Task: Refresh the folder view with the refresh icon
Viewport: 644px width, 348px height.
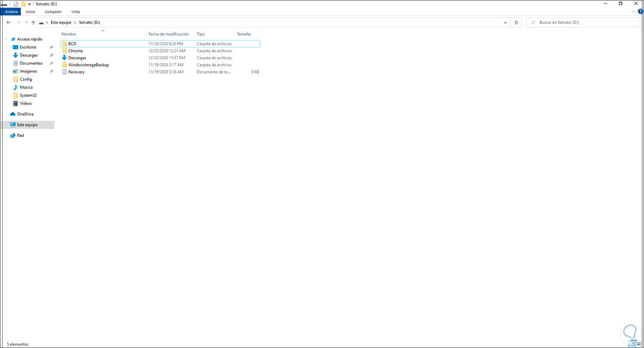Action: pos(516,22)
